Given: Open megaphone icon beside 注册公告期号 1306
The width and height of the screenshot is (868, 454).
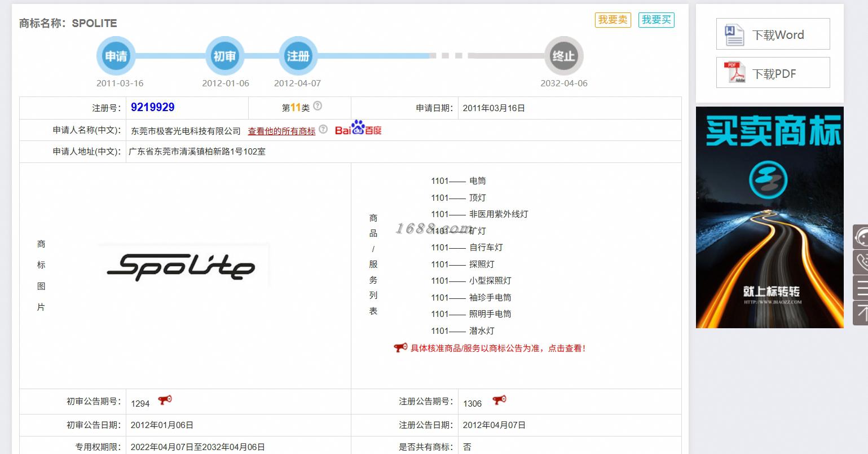Looking at the screenshot, I should (499, 400).
